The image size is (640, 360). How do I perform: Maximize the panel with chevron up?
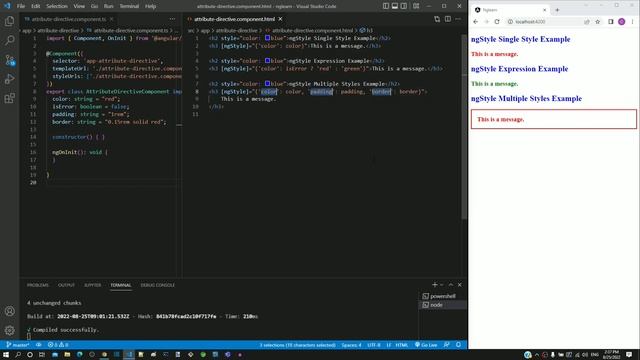[x=451, y=285]
